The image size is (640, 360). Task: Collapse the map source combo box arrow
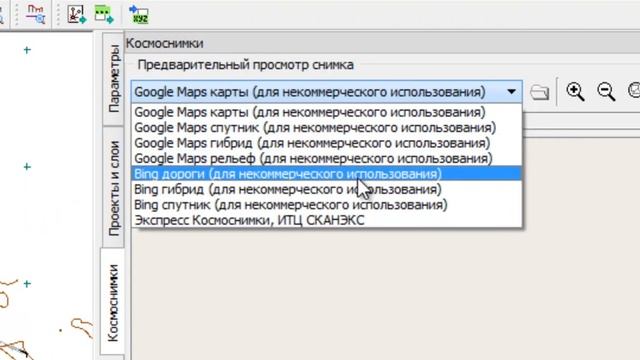(511, 92)
